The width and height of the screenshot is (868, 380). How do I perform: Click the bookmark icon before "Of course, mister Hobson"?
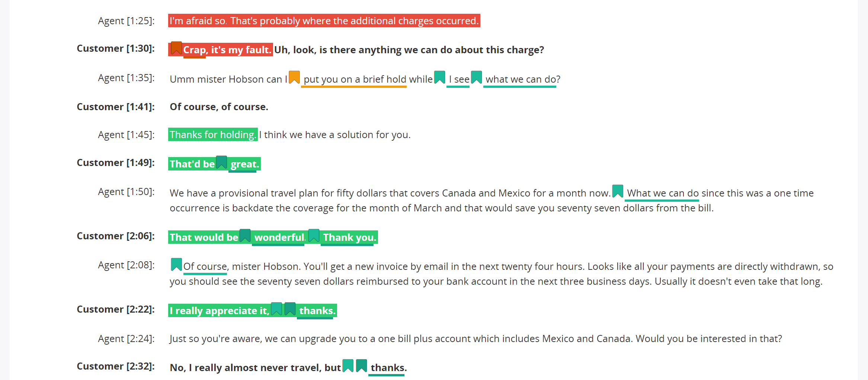pos(176,265)
